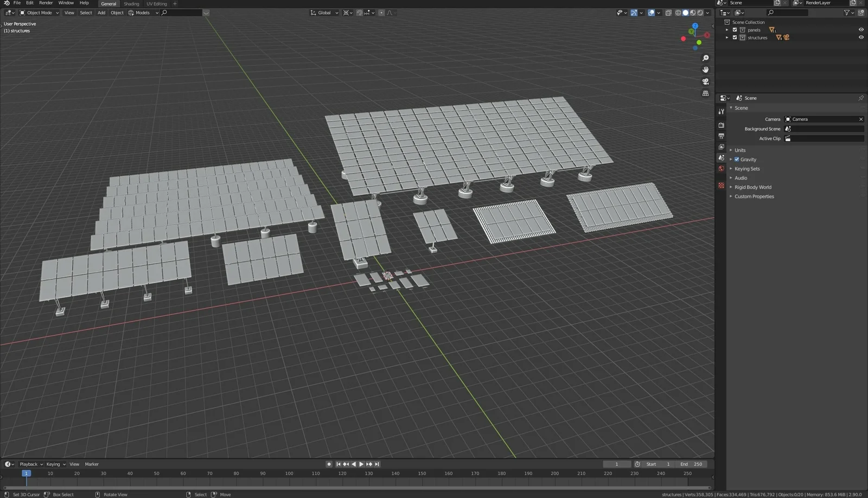The image size is (868, 498).
Task: Select the Output Properties printer icon
Action: pyautogui.click(x=721, y=136)
